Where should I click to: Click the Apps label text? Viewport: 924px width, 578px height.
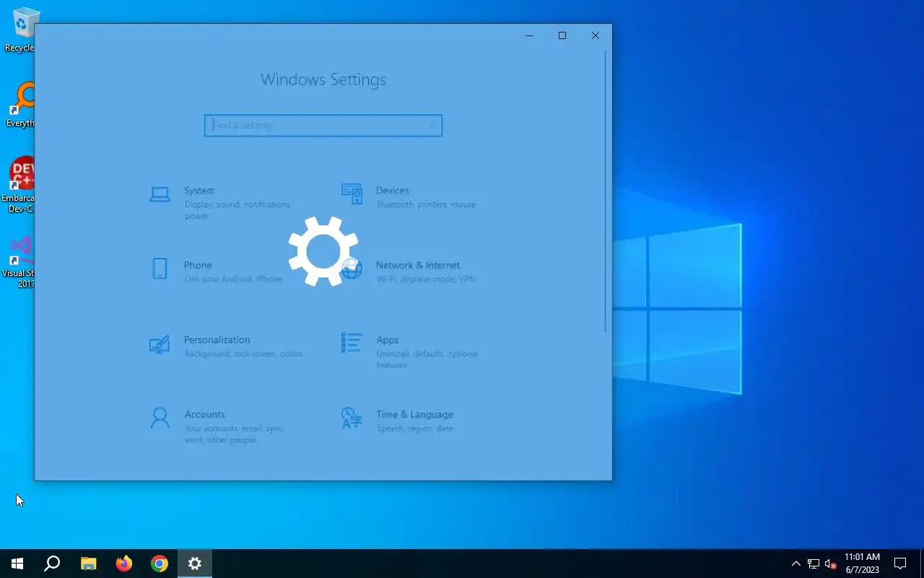(x=387, y=340)
